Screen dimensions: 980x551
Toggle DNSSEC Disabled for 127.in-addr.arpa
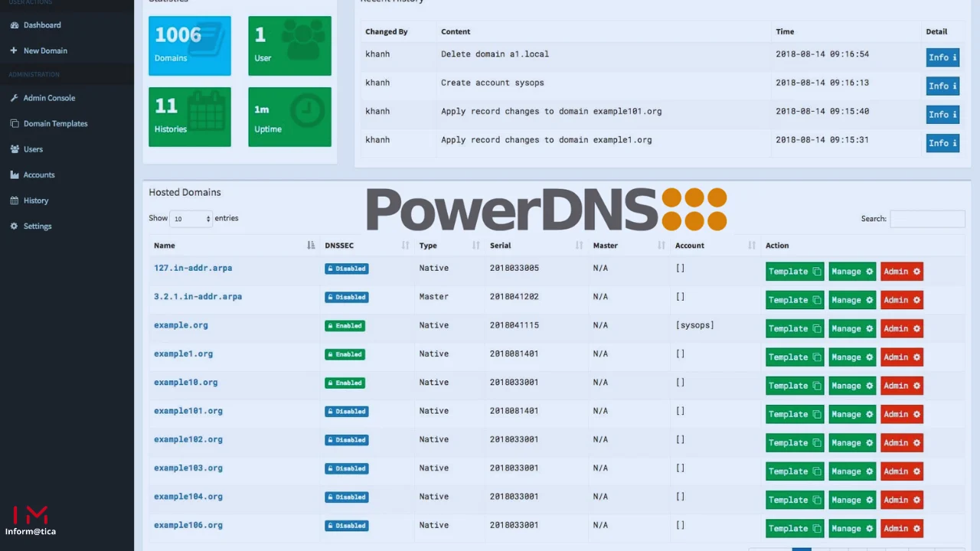[347, 269]
